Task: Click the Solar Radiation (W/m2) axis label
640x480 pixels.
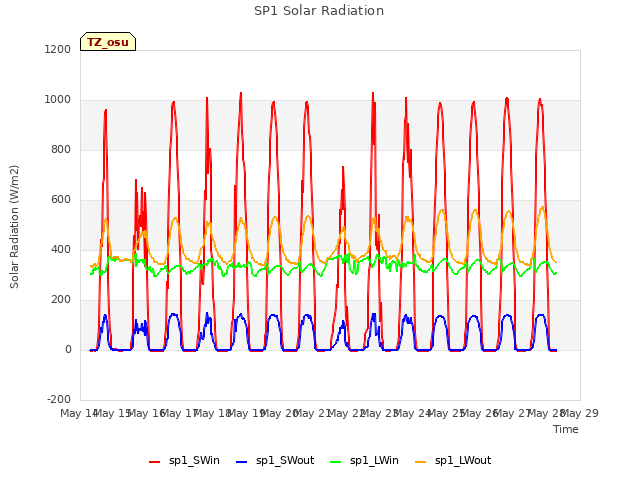Action: pos(14,227)
